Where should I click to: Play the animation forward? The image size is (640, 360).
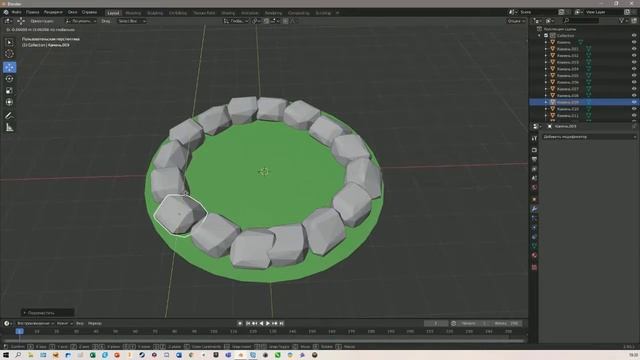(x=268, y=323)
